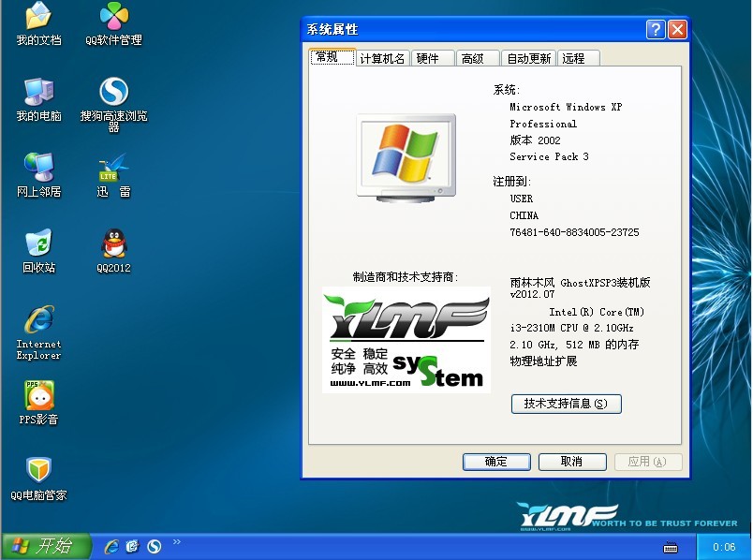Switch to the 计算机名 tab
Image resolution: width=753 pixels, height=560 pixels.
[x=383, y=59]
